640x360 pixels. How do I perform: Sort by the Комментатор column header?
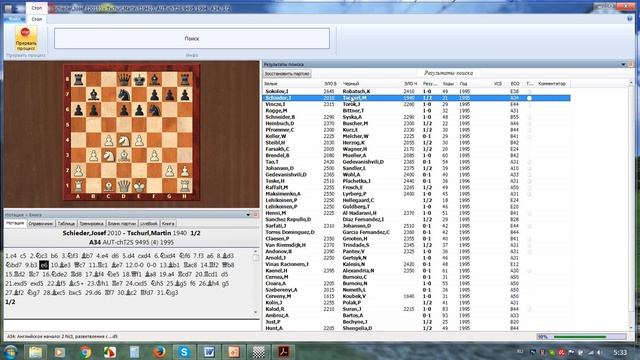pos(552,84)
